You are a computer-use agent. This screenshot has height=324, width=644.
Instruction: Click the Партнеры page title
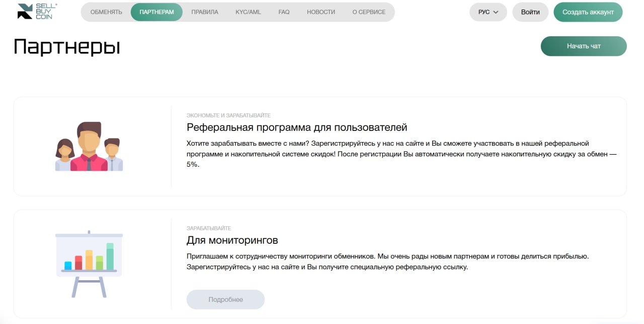tap(67, 47)
